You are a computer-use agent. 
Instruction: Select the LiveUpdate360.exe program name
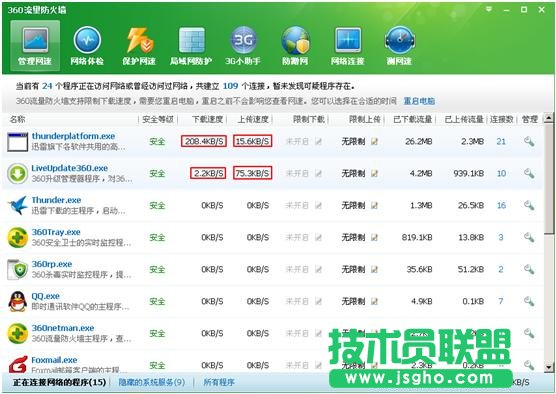(x=70, y=168)
